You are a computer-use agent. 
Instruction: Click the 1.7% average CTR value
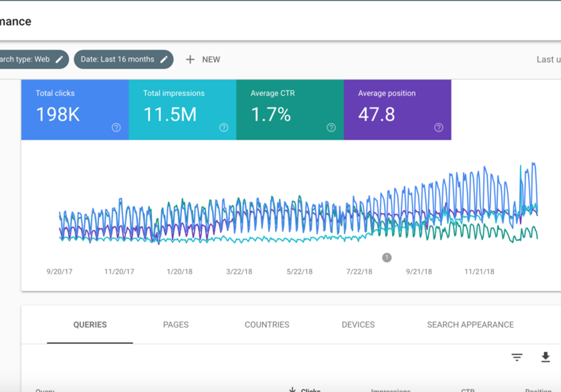[x=271, y=115]
